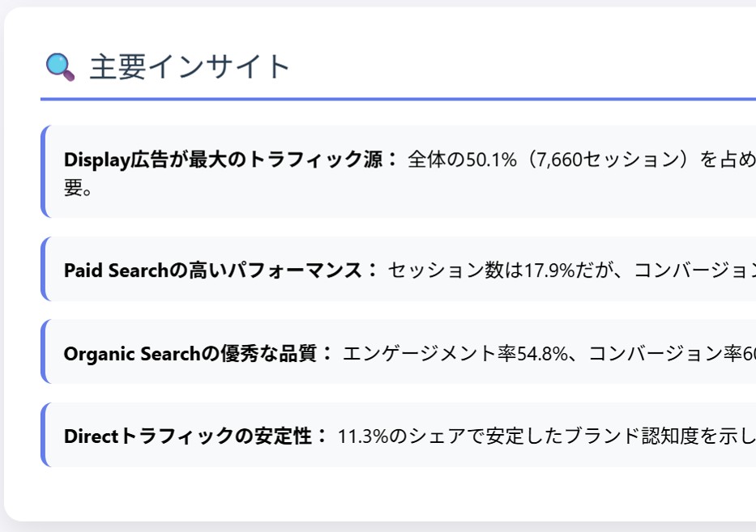Click the 7,660セッション text in the first card
The image size is (756, 532).
point(608,160)
